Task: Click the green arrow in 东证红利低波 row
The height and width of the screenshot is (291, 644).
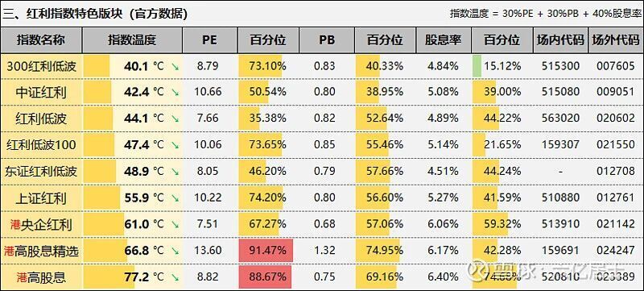Action: [175, 172]
